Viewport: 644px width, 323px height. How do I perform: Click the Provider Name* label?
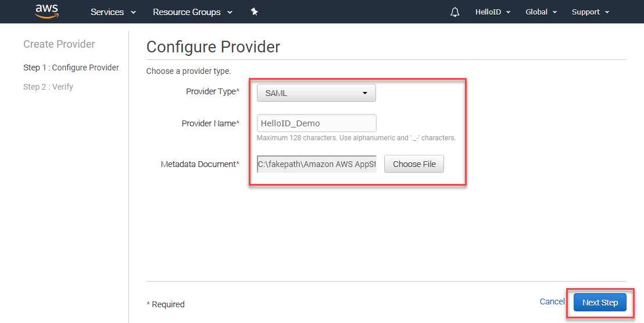coord(211,123)
